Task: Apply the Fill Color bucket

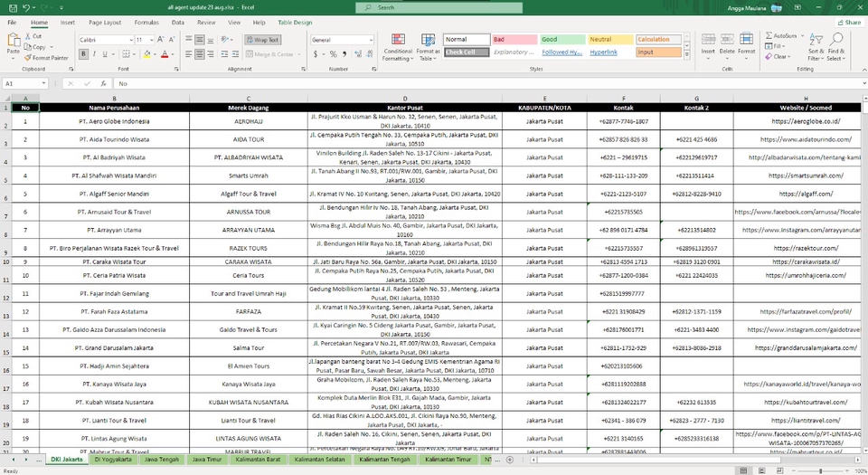Action: pos(146,54)
